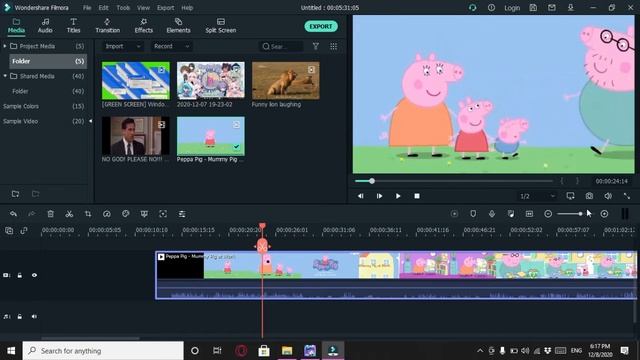Open the Tools menu
The height and width of the screenshot is (360, 640).
(123, 8)
